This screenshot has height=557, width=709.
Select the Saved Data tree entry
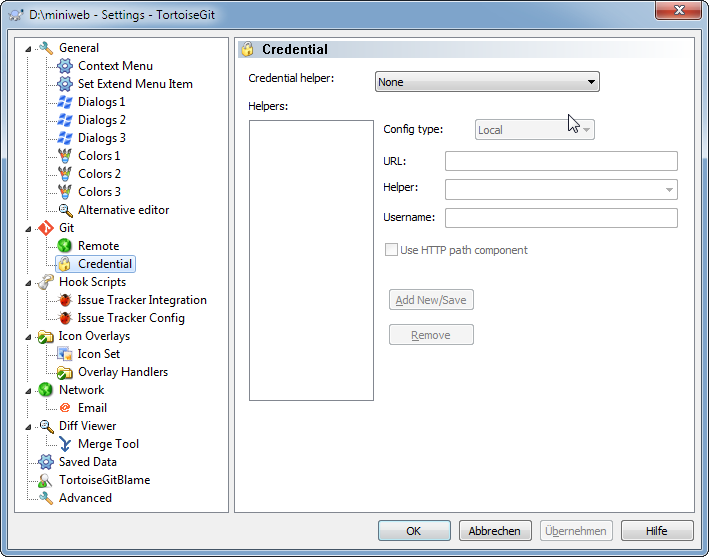click(88, 462)
